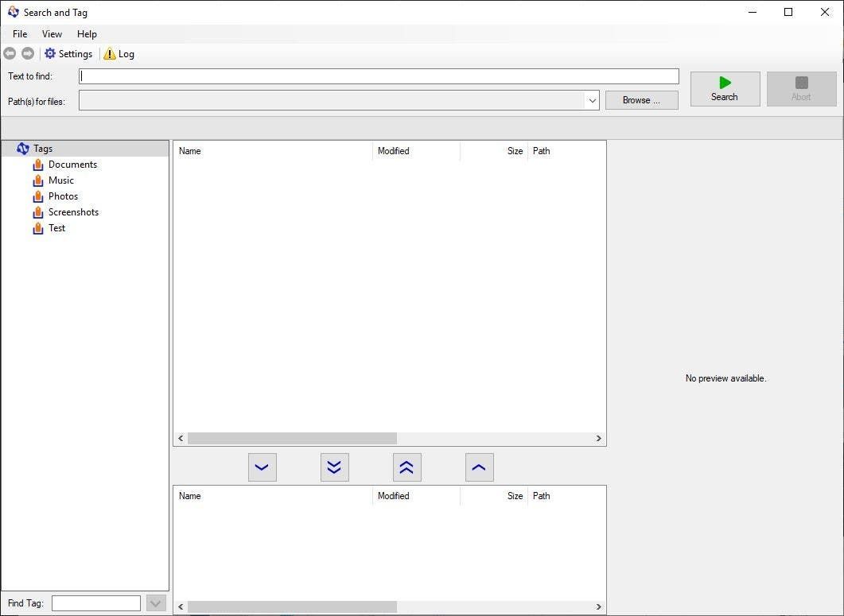Expand the Path(s) for files dropdown
The height and width of the screenshot is (616, 844).
(592, 101)
